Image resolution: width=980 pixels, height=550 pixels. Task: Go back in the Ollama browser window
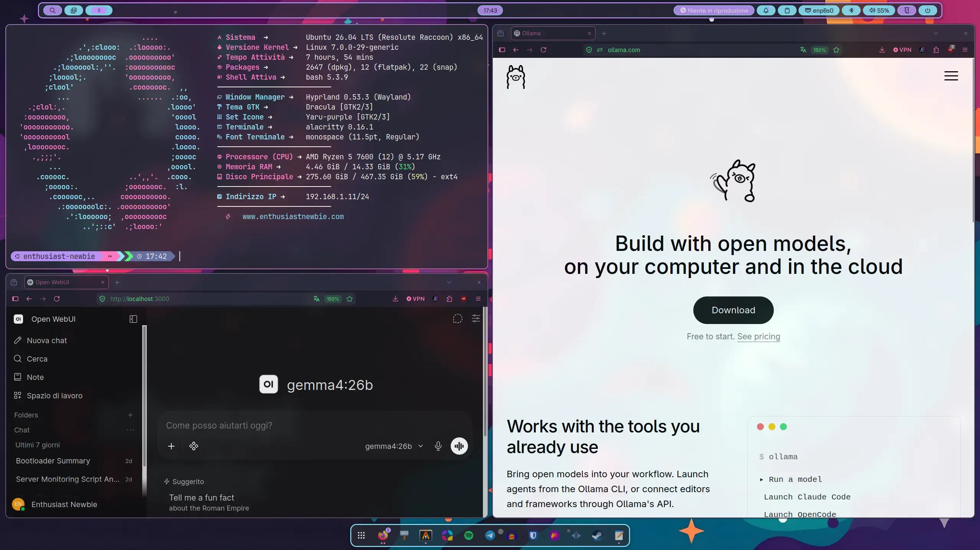coord(516,50)
